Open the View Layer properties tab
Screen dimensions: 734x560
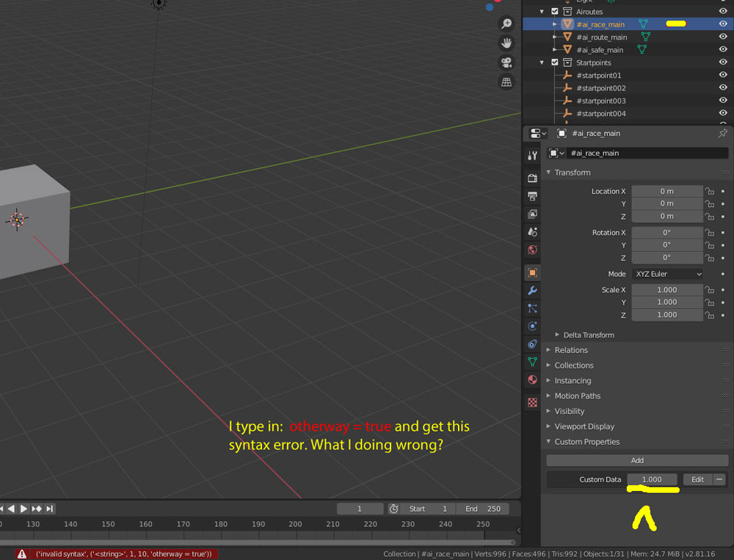pos(532,214)
